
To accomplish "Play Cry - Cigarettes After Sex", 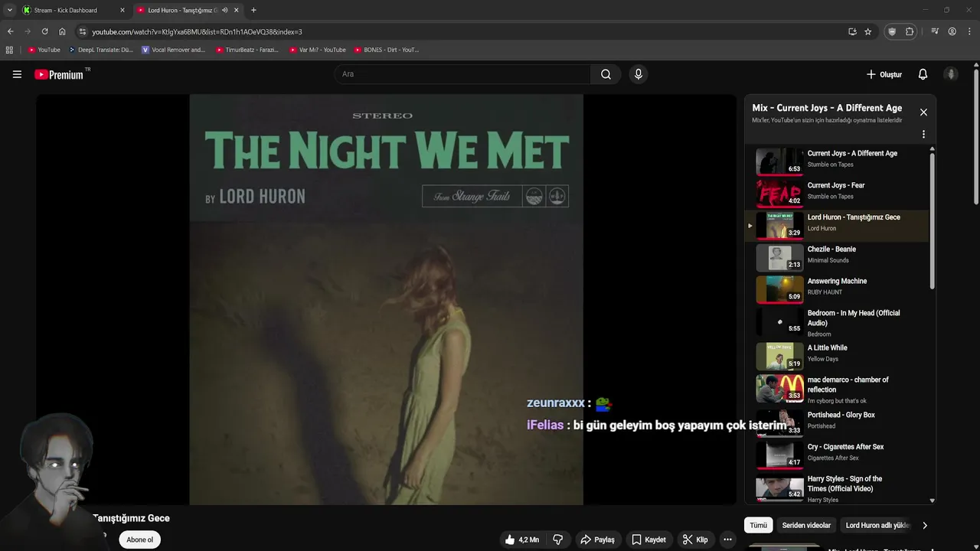I will click(837, 454).
